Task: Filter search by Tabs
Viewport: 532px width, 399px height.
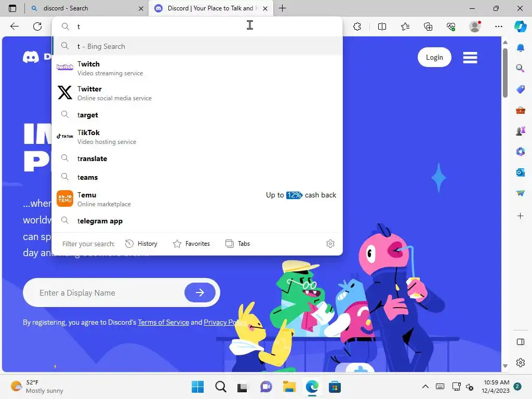Action: click(x=237, y=244)
